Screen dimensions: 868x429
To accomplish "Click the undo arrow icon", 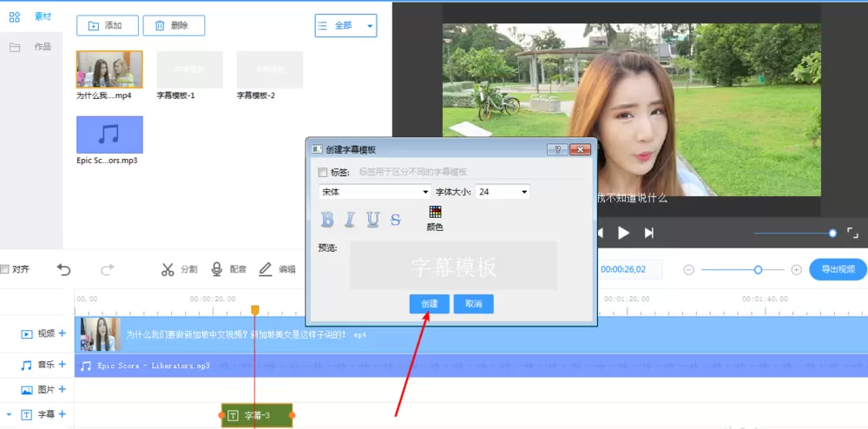I will (x=64, y=269).
